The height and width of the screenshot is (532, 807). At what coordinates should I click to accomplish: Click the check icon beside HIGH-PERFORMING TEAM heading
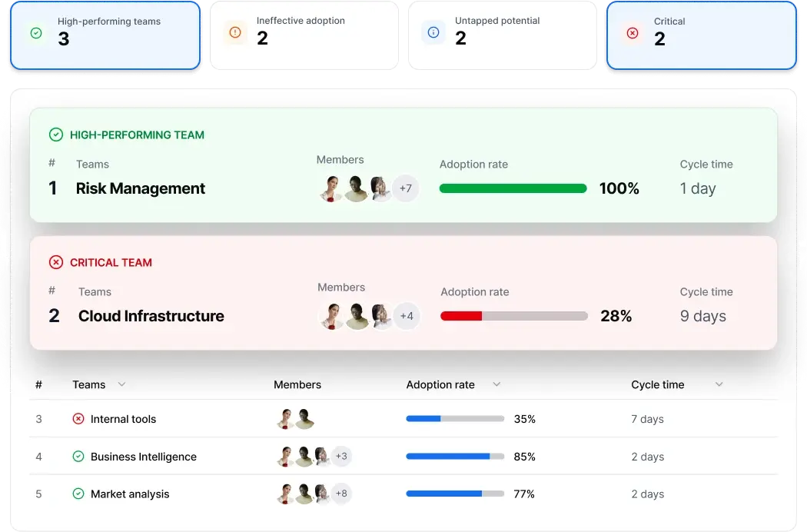55,134
